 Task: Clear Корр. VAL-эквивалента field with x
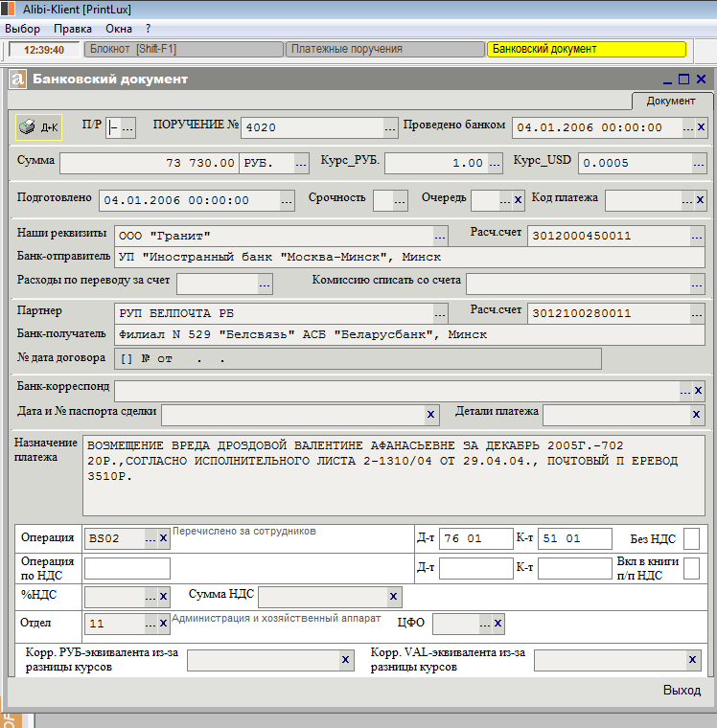(x=692, y=660)
